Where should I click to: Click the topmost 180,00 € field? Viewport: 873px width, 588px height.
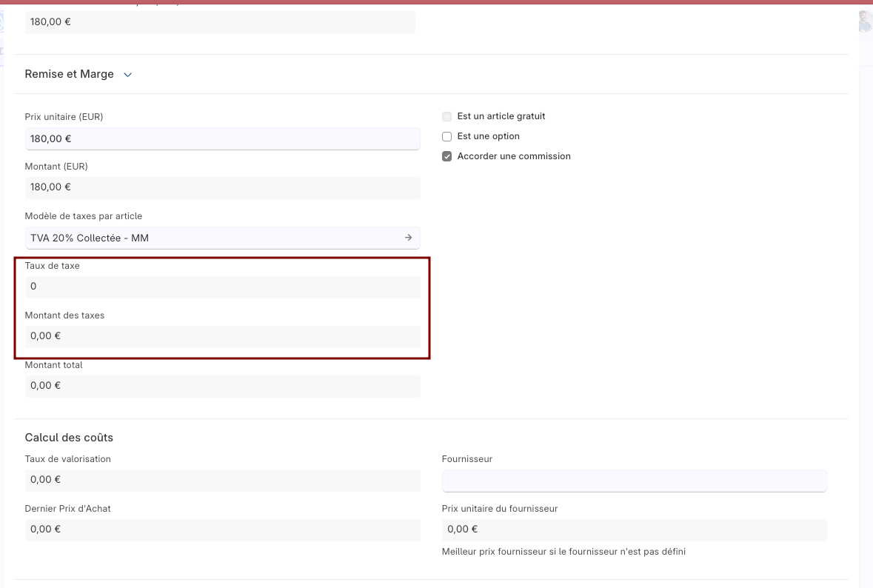219,22
